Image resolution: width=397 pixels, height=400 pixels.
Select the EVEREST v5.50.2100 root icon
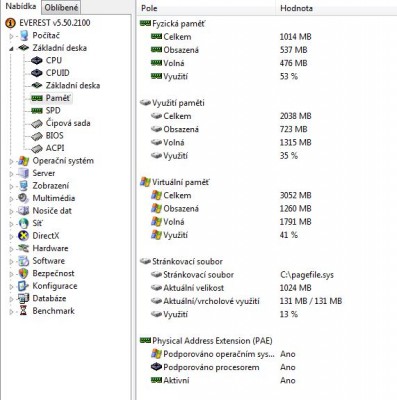[11, 23]
